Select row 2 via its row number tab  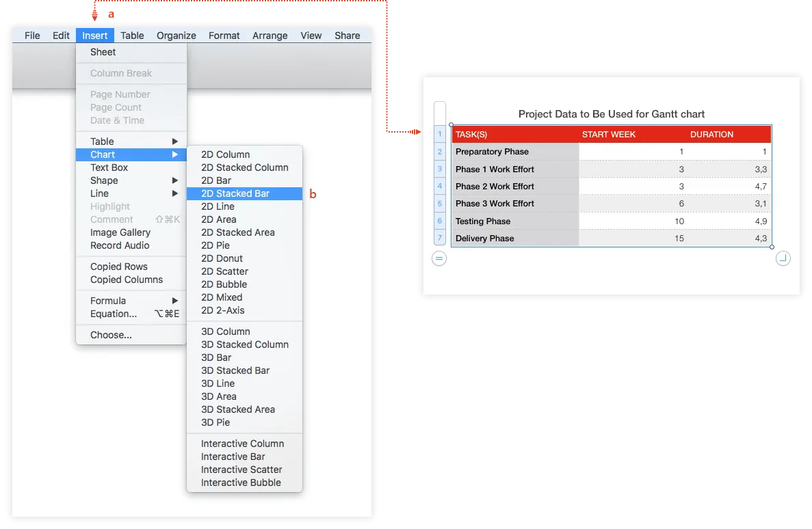point(440,152)
